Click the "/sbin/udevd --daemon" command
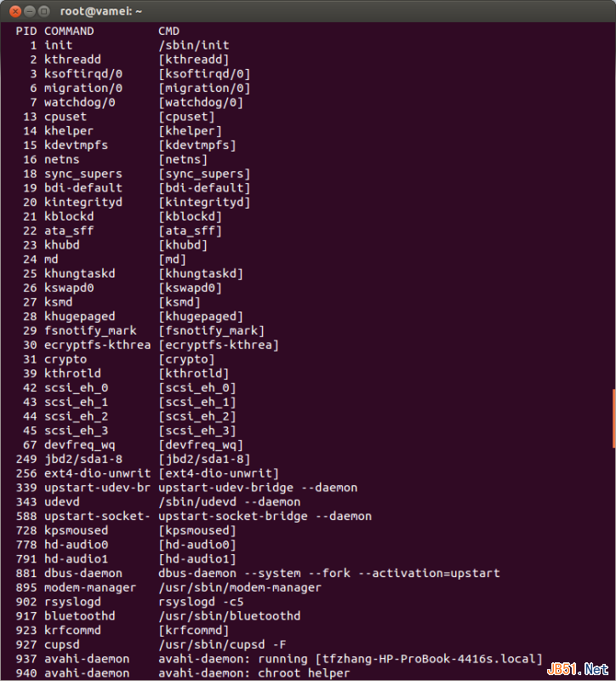The width and height of the screenshot is (616, 681). [x=229, y=502]
